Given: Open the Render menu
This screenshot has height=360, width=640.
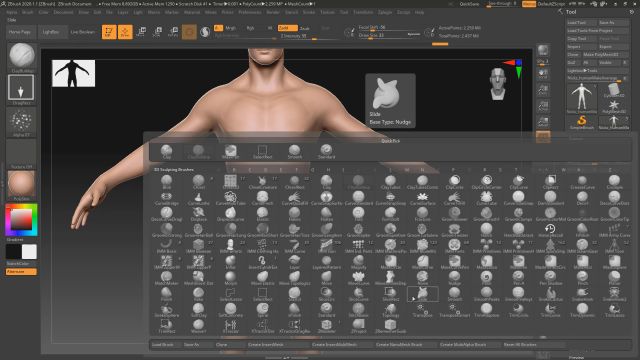Looking at the screenshot, I should (x=273, y=12).
